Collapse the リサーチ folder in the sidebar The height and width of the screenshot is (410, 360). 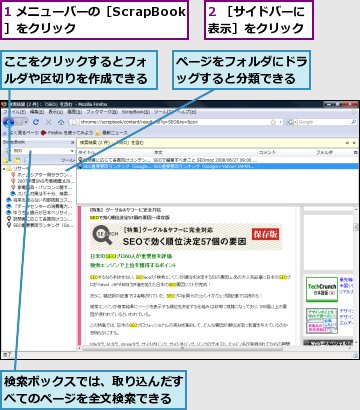[4, 169]
